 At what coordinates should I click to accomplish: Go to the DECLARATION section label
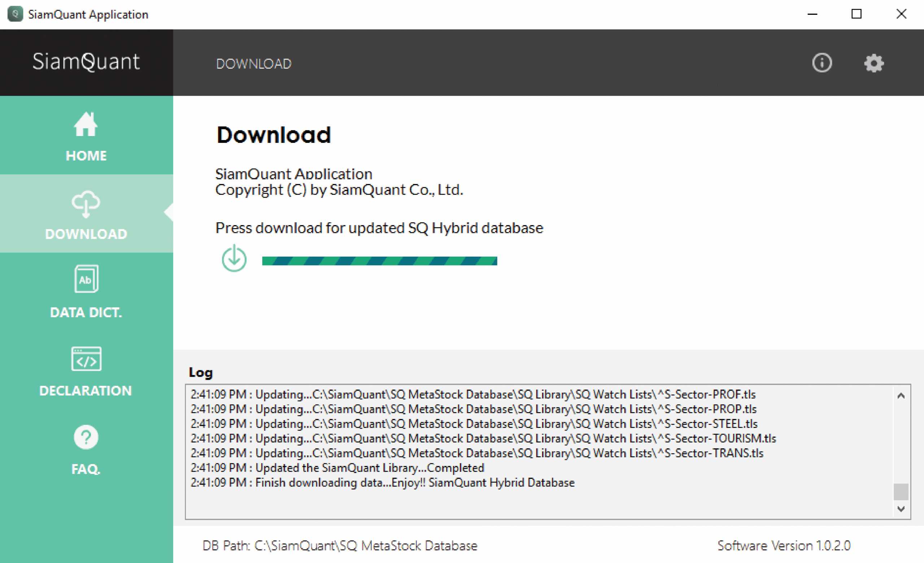[x=86, y=390]
